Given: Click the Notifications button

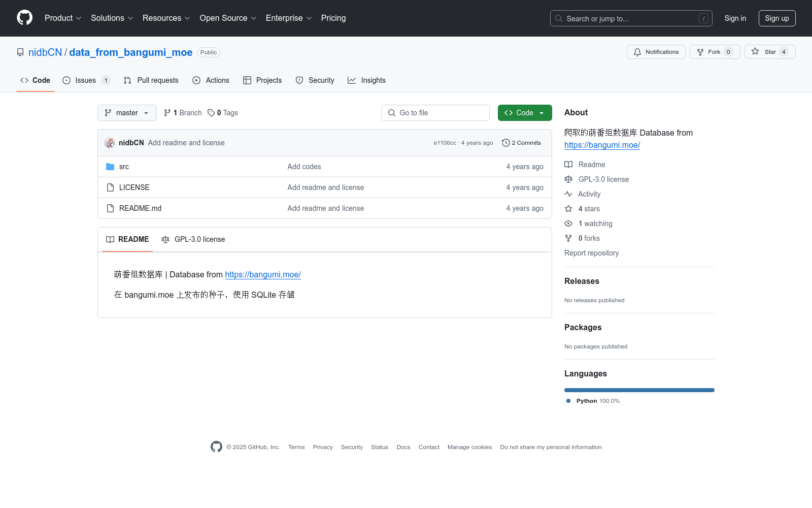Looking at the screenshot, I should coord(656,52).
